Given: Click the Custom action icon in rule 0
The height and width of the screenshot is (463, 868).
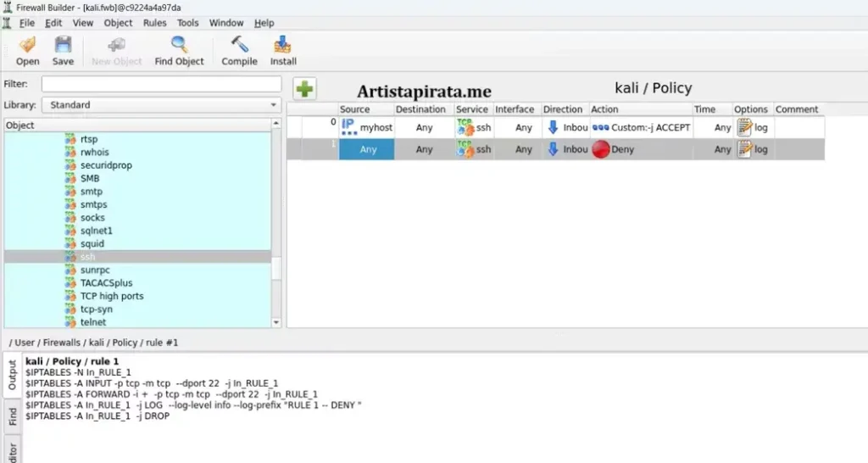Looking at the screenshot, I should pos(601,127).
